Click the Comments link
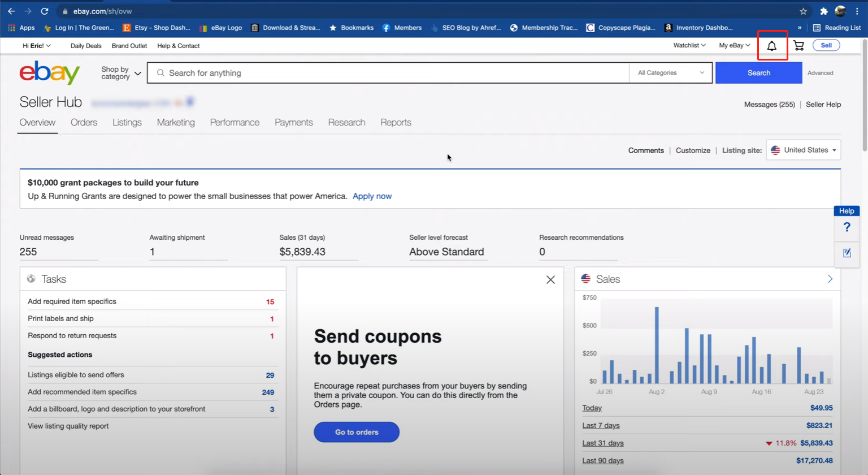868x475 pixels. coord(646,150)
